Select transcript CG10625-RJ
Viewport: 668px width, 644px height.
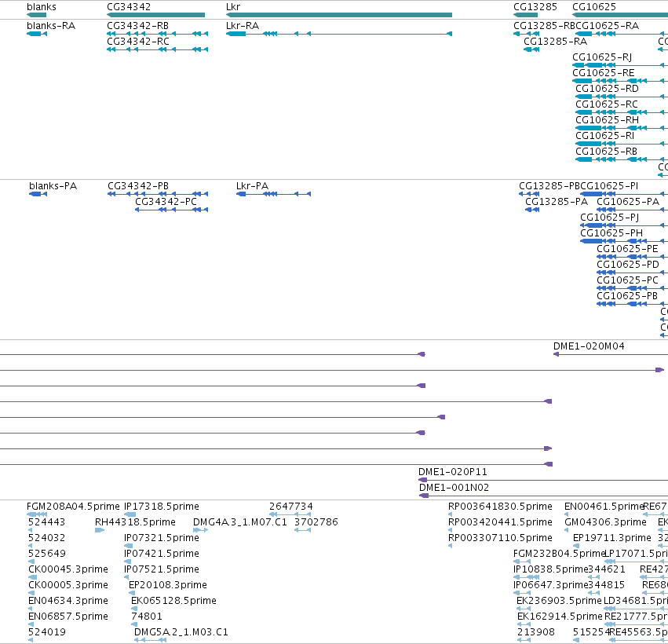tap(602, 57)
